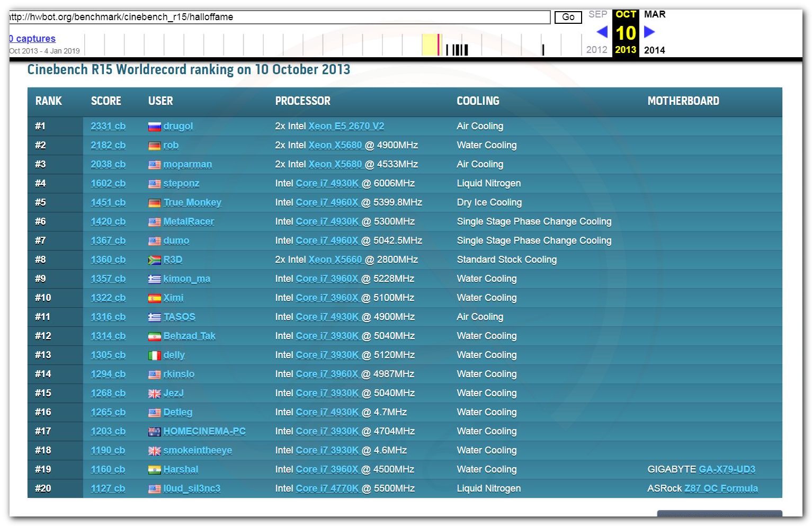Click the 'Dry Ice Cooling' cell
The image size is (812, 526).
(x=489, y=202)
